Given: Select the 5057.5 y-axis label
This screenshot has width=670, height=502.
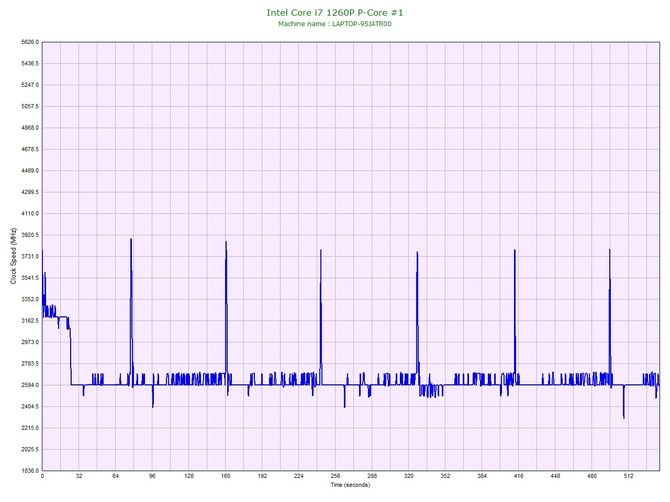Looking at the screenshot, I should click(30, 106).
